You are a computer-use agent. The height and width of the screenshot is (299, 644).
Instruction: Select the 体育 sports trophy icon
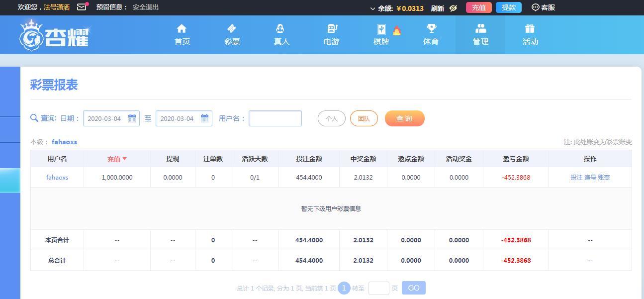click(431, 29)
